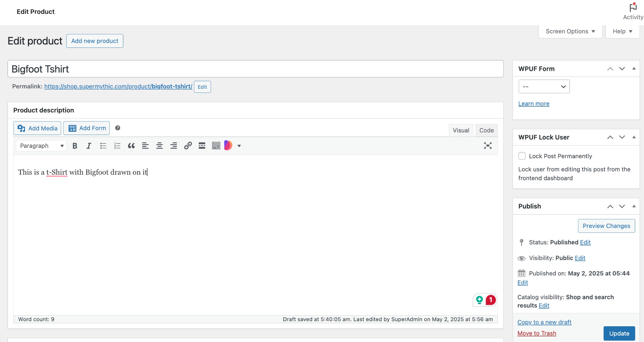Enable Lock Post Permanently
The width and height of the screenshot is (644, 342).
point(522,156)
